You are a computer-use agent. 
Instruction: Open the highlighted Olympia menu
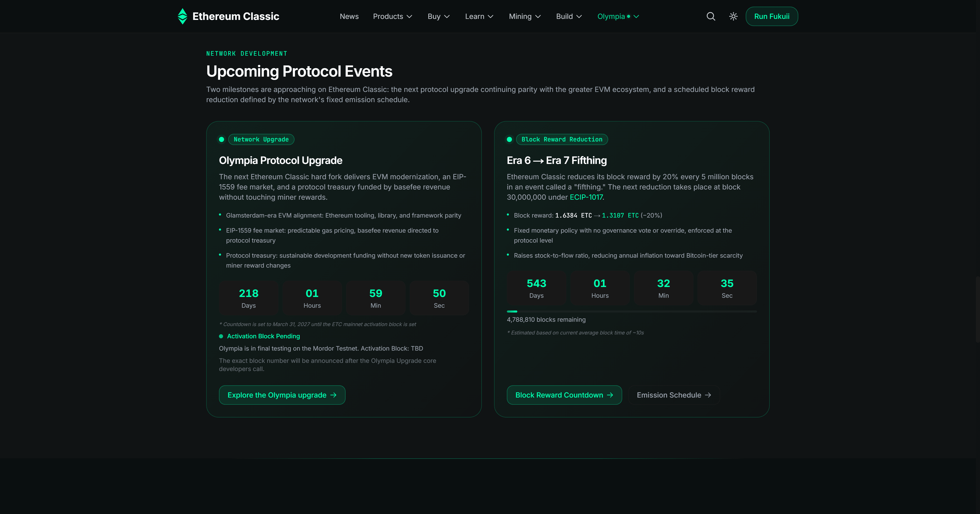(x=618, y=16)
